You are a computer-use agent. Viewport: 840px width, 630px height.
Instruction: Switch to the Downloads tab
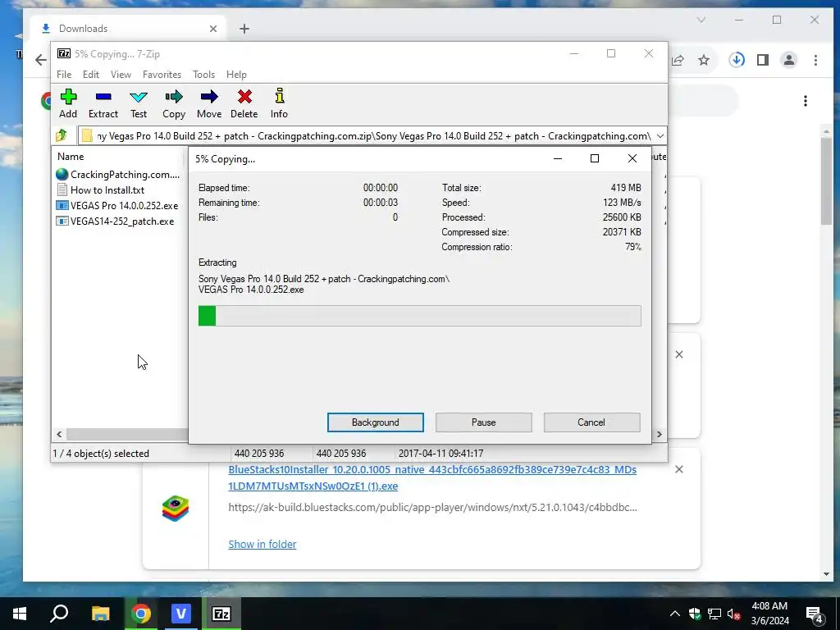click(x=127, y=29)
